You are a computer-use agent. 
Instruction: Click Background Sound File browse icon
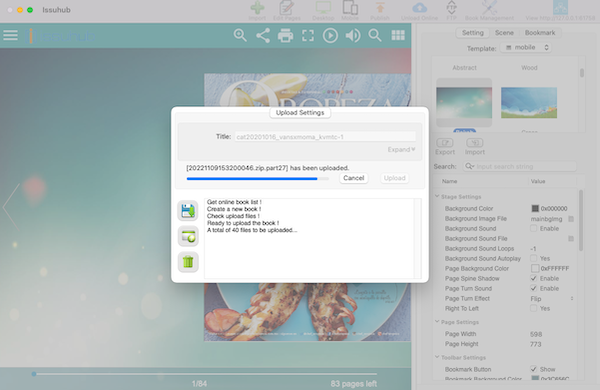point(571,238)
